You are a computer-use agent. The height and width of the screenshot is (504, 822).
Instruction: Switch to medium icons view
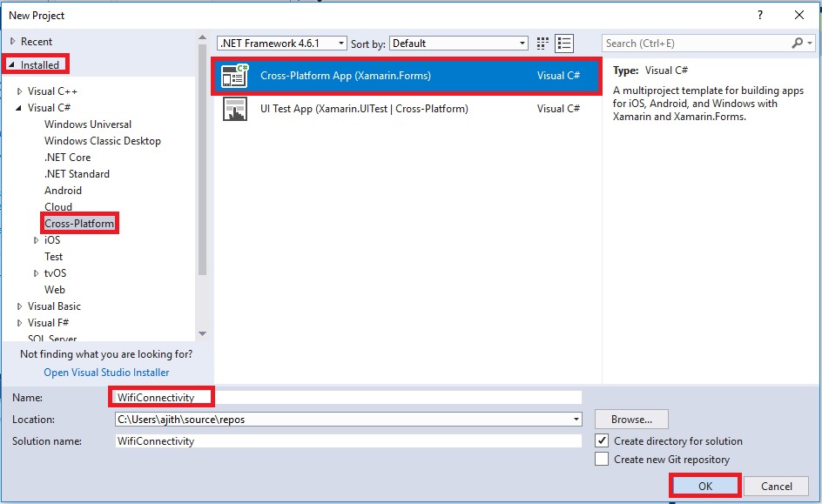(542, 44)
